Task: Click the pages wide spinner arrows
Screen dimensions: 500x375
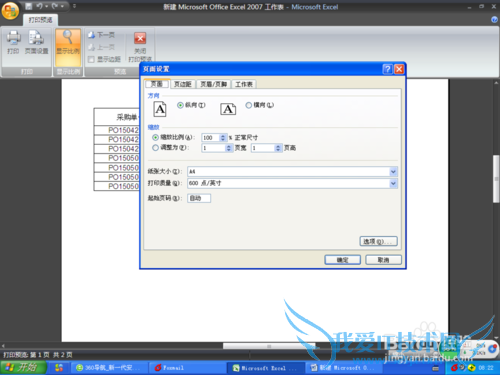Action: coord(229,148)
